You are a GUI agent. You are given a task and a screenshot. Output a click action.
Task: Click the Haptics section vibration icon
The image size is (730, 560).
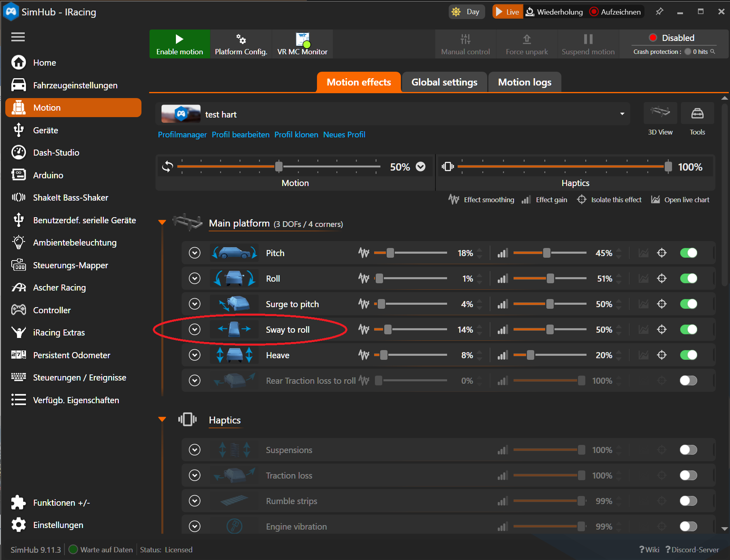(x=187, y=419)
